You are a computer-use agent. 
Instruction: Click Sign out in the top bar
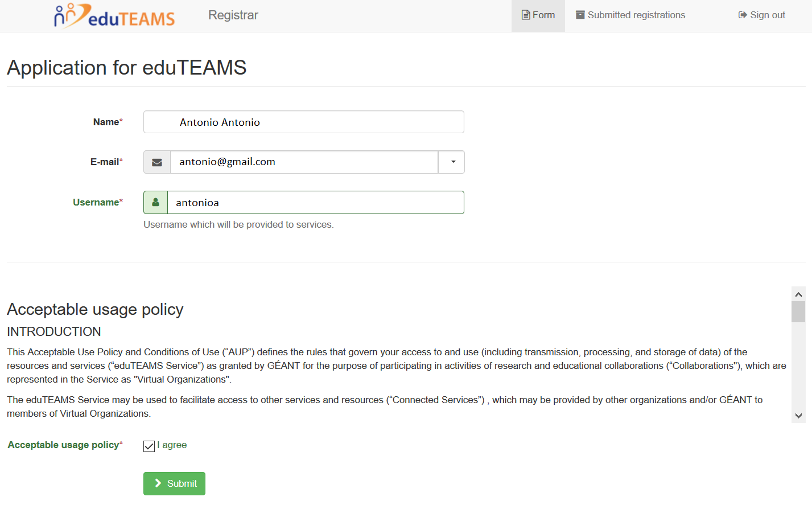click(762, 15)
